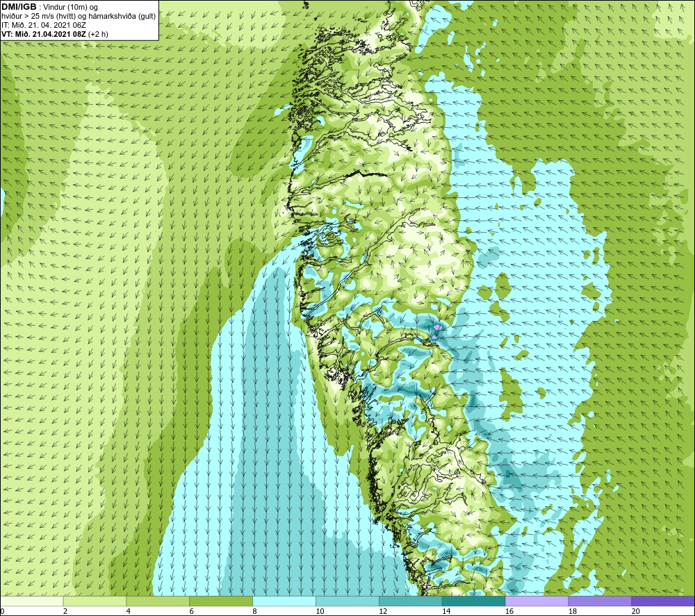Click the valid time 'VT: Mið. 21.04.2021 08Z (+2 h)'
This screenshot has height=616, width=695.
coord(55,34)
